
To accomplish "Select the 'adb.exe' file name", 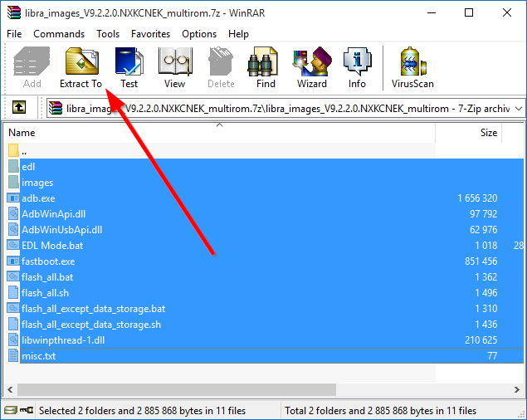I will pyautogui.click(x=38, y=198).
